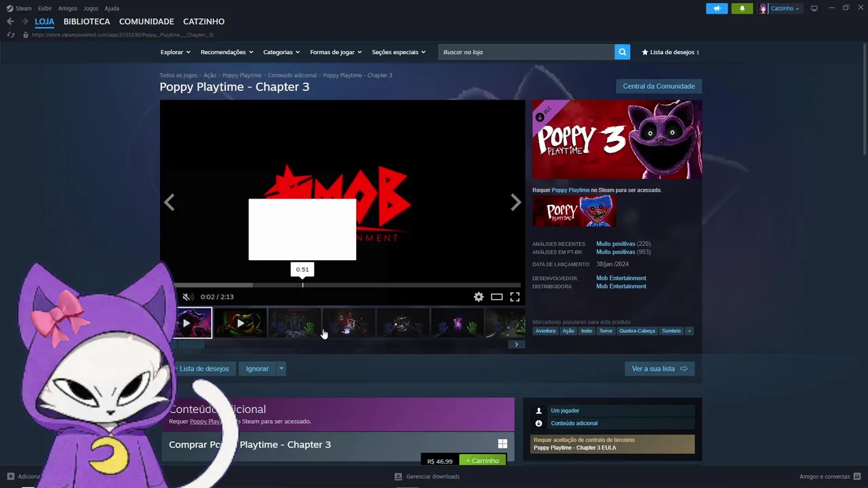Viewport: 868px width, 488px height.
Task: Add to cart with Carrinho button
Action: click(x=483, y=461)
